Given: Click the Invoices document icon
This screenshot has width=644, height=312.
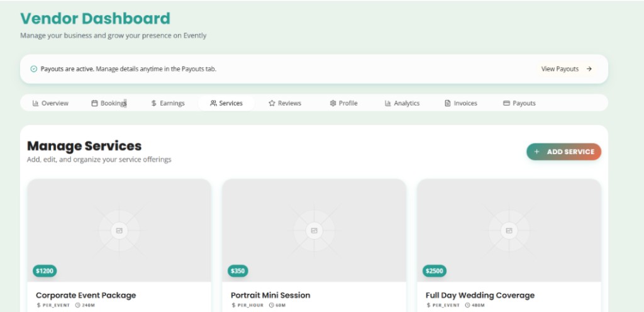Looking at the screenshot, I should [448, 103].
